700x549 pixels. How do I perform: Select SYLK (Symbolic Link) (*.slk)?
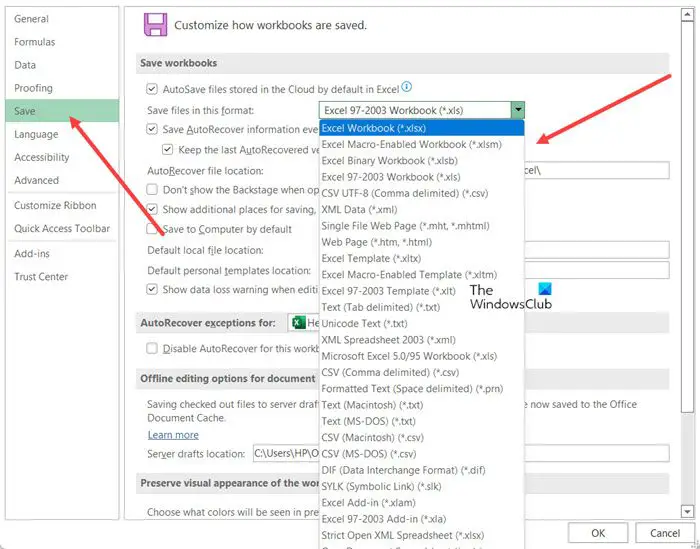tap(421, 487)
